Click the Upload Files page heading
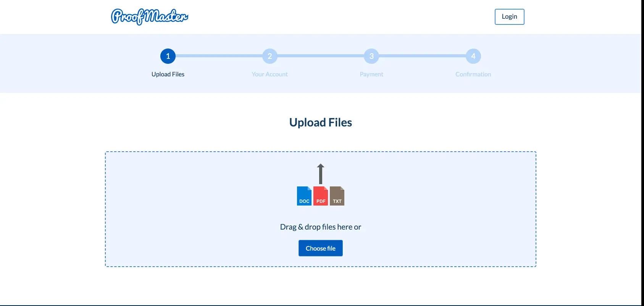 pyautogui.click(x=321, y=122)
